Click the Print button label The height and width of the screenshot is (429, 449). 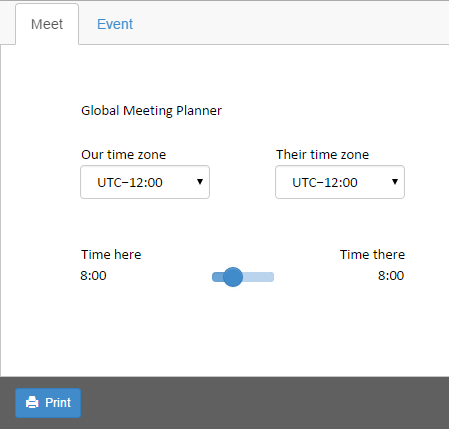tap(58, 403)
